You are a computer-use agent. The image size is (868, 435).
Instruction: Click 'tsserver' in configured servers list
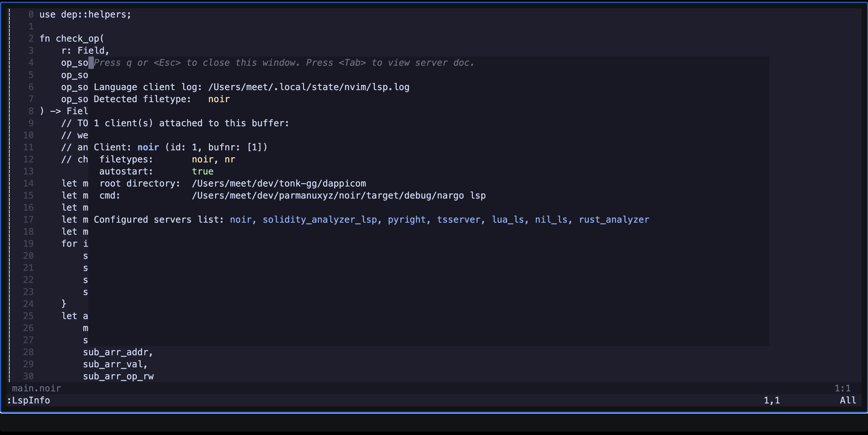(458, 220)
